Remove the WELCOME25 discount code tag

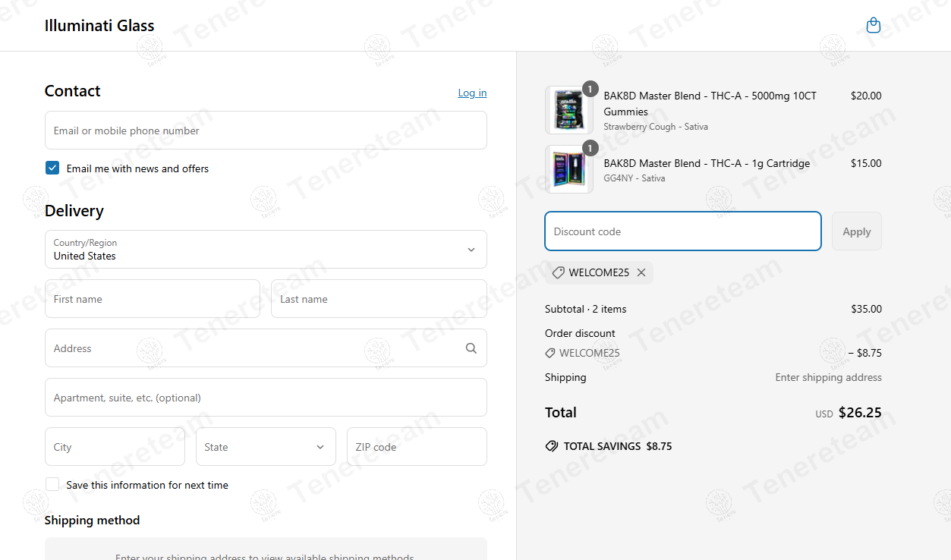click(641, 272)
